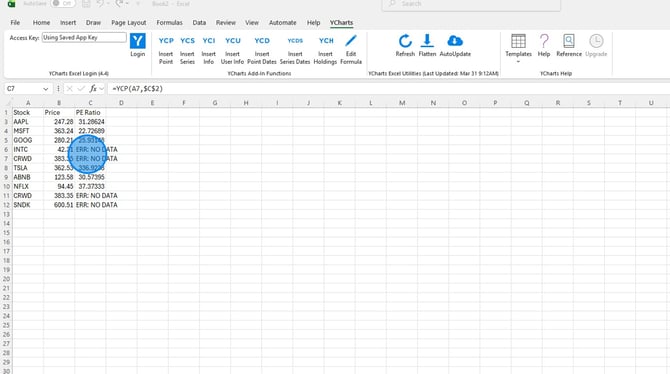Click the formula bar text
This screenshot has height=374, width=670.
coord(138,88)
